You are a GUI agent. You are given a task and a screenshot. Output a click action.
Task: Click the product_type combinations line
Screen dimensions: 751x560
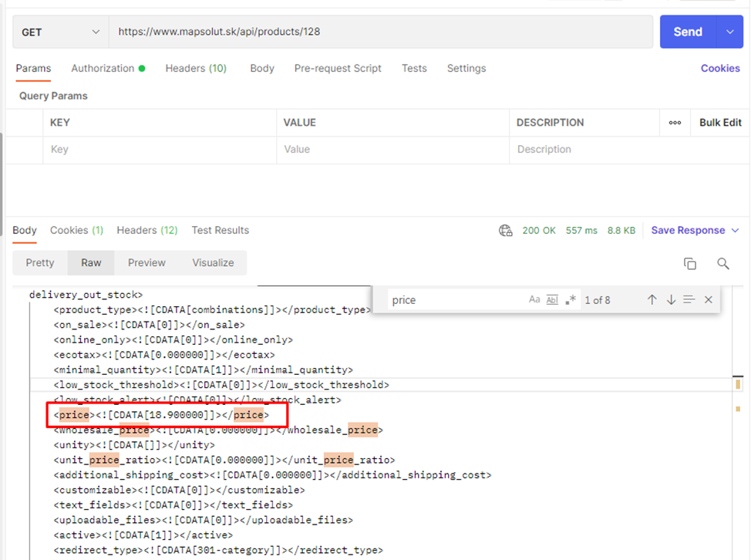[212, 310]
